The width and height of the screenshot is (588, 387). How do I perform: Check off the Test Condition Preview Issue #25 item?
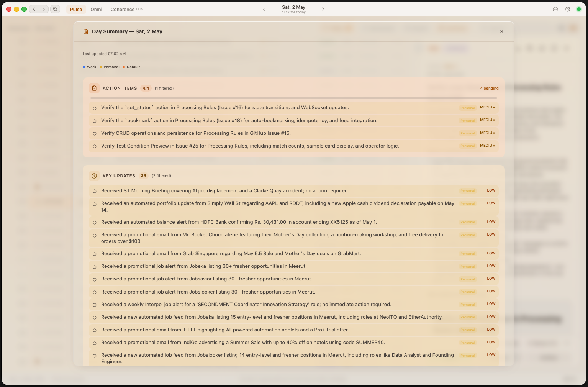pos(95,146)
